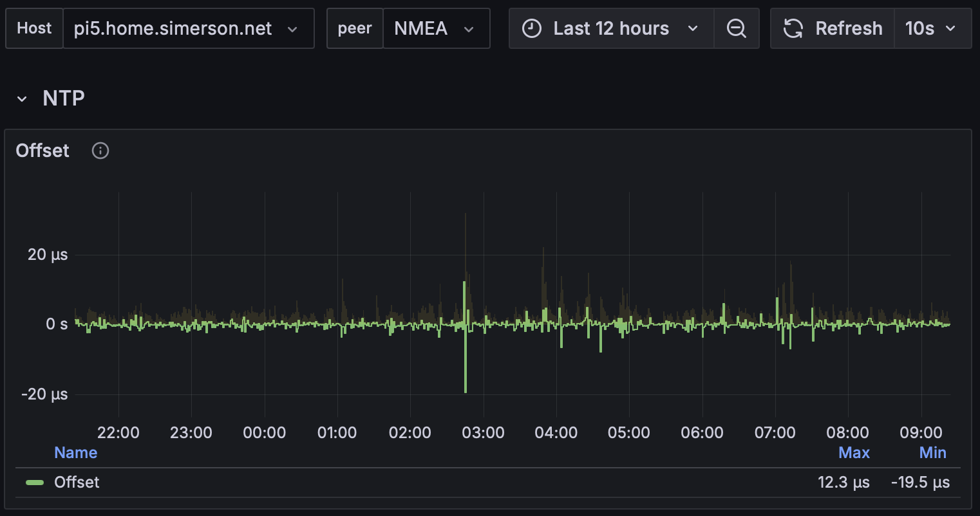Open the Last 12 hours time picker

(611, 28)
